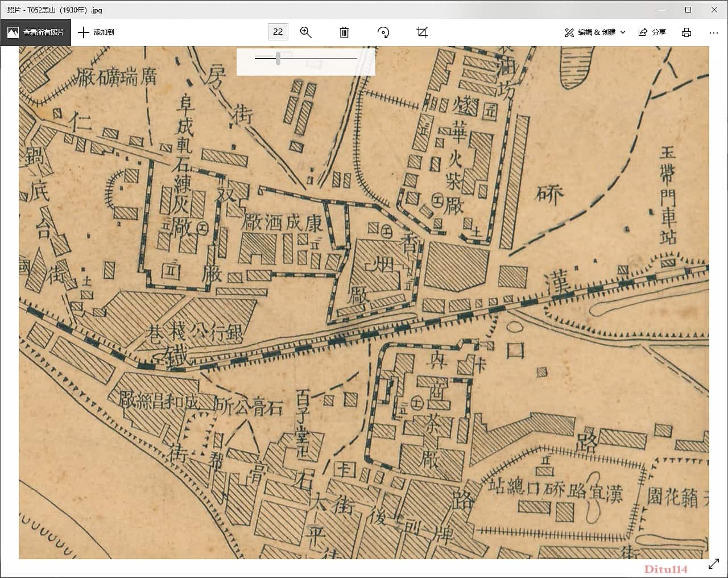The image size is (728, 578).
Task: Enter fullscreen with the diagonal arrows icon
Action: click(714, 564)
